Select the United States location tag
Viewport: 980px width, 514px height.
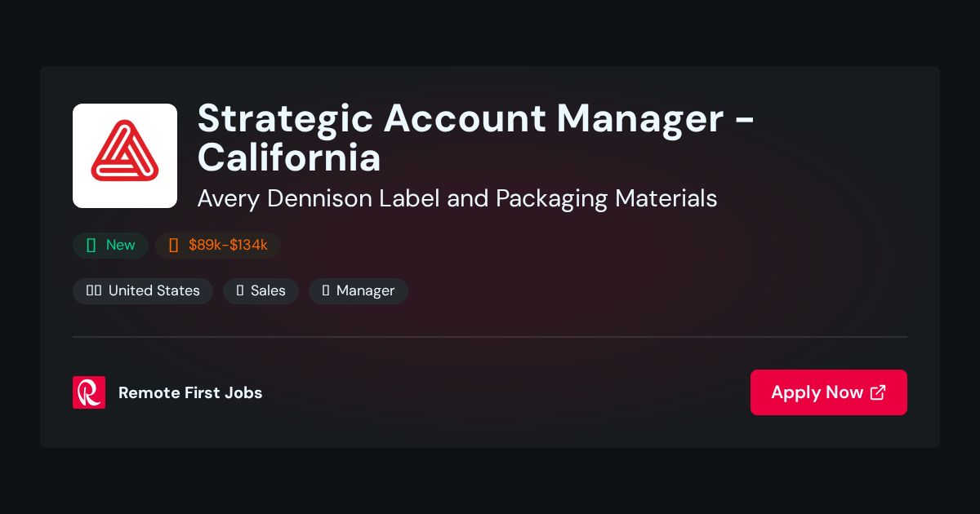tap(143, 291)
